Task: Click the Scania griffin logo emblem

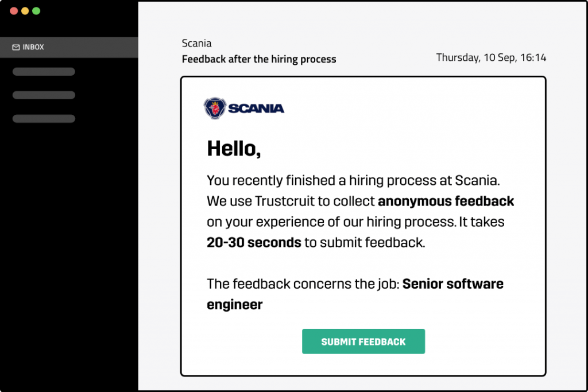Action: tap(215, 108)
